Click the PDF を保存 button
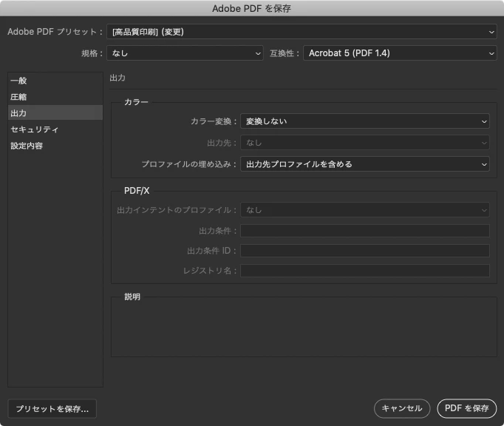Image resolution: width=504 pixels, height=426 pixels. click(x=467, y=408)
